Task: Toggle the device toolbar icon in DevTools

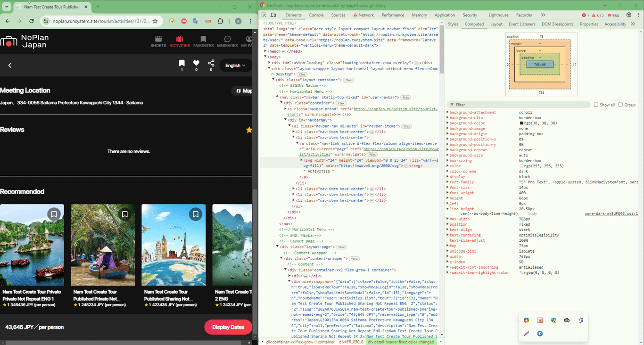Action: tap(273, 15)
